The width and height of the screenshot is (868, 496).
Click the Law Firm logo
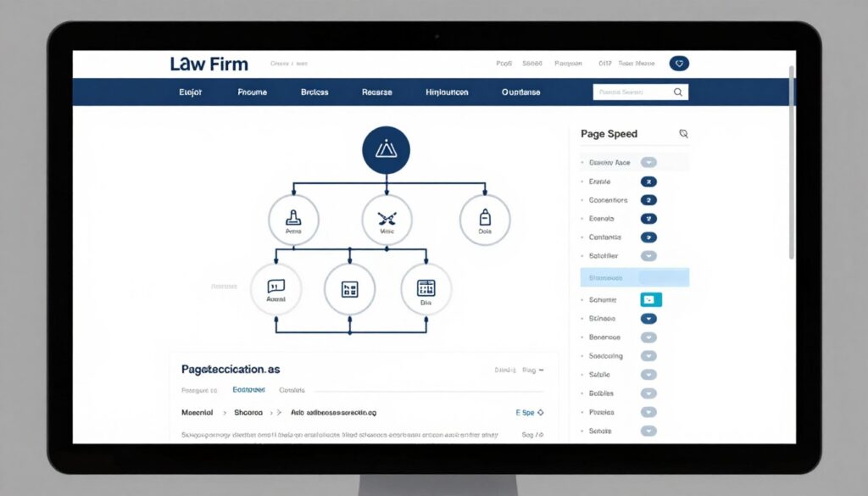tap(209, 64)
